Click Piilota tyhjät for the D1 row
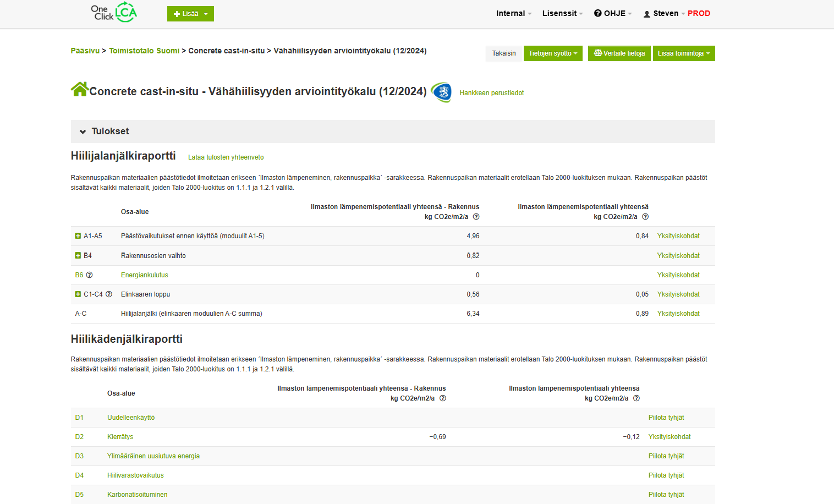834x504 pixels. tap(666, 418)
